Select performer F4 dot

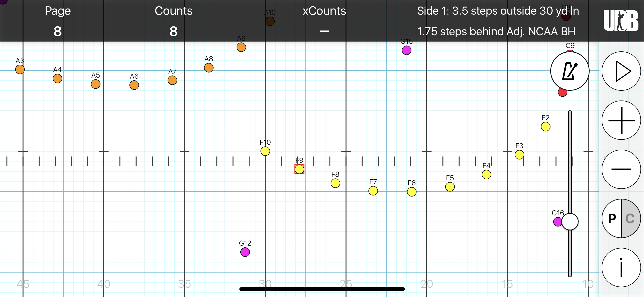(x=487, y=174)
